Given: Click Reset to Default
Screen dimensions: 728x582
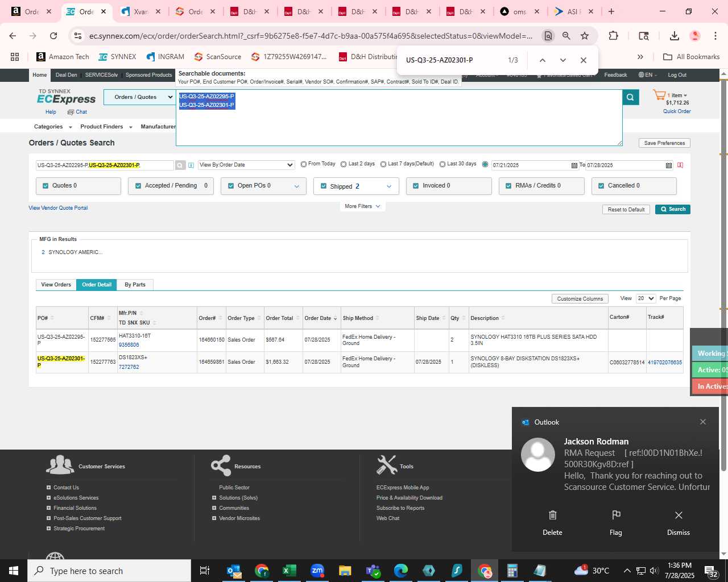Looking at the screenshot, I should (626, 209).
